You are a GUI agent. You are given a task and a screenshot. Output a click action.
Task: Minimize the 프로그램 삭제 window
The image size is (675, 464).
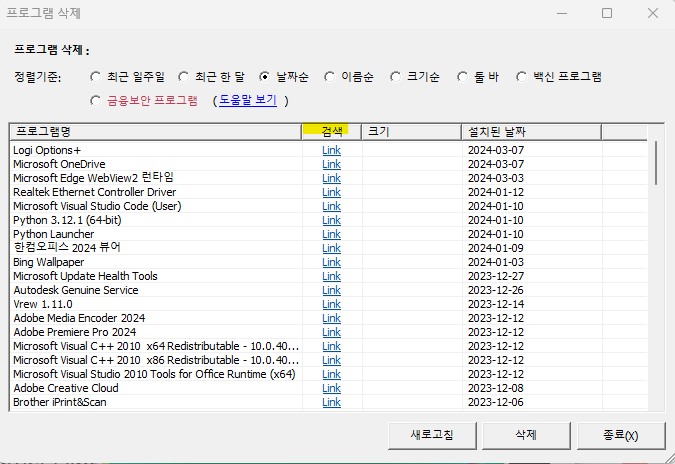point(562,13)
